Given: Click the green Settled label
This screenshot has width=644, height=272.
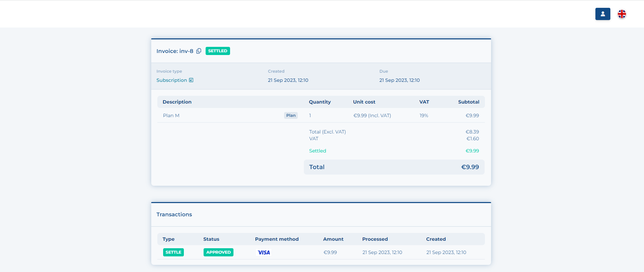Looking at the screenshot, I should (318, 151).
